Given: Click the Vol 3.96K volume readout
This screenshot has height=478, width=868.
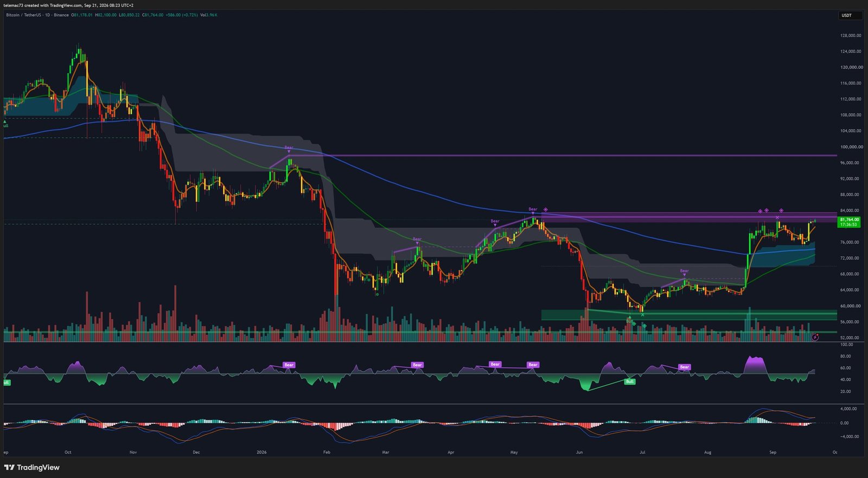Looking at the screenshot, I should pos(209,15).
